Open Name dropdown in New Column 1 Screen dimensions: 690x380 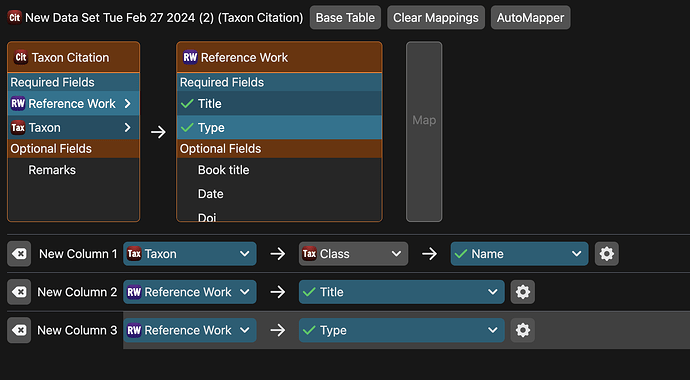(519, 254)
